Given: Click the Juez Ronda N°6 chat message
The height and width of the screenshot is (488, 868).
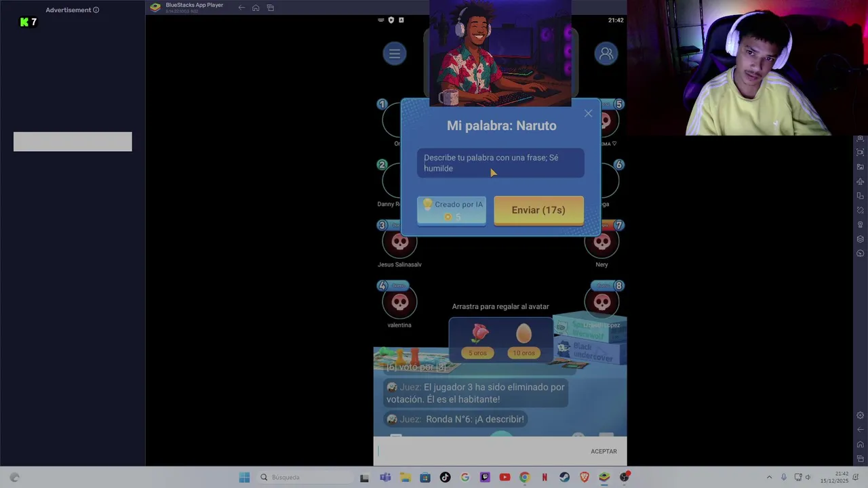Looking at the screenshot, I should tap(455, 420).
